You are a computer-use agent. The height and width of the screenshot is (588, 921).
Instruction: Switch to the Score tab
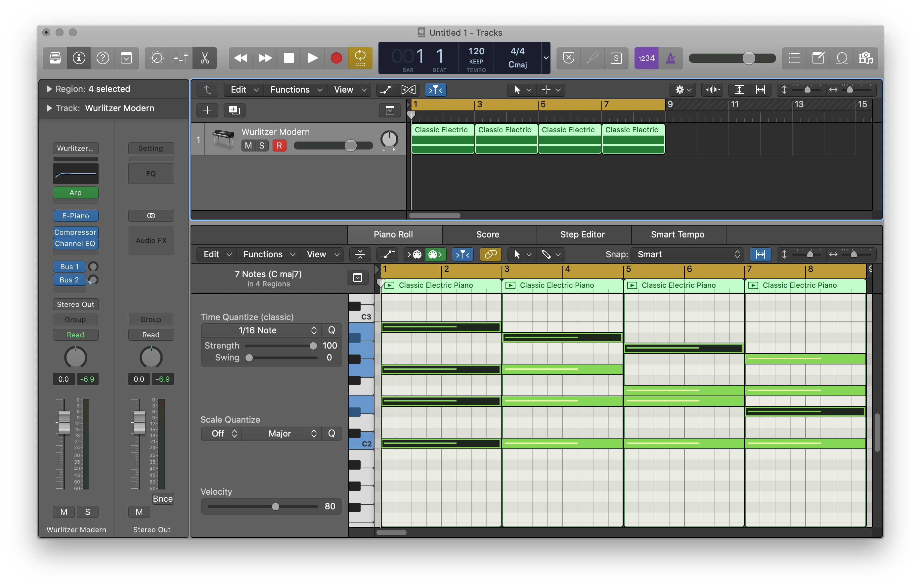[488, 234]
